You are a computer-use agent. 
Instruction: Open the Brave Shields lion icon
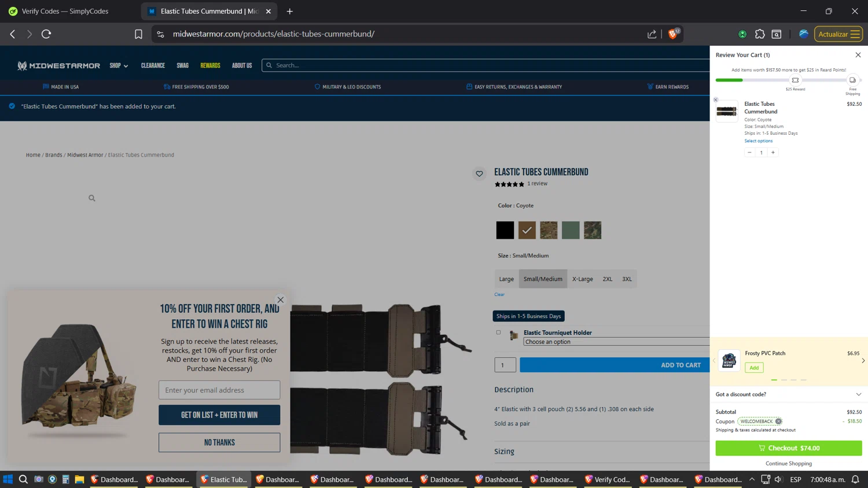pyautogui.click(x=673, y=34)
